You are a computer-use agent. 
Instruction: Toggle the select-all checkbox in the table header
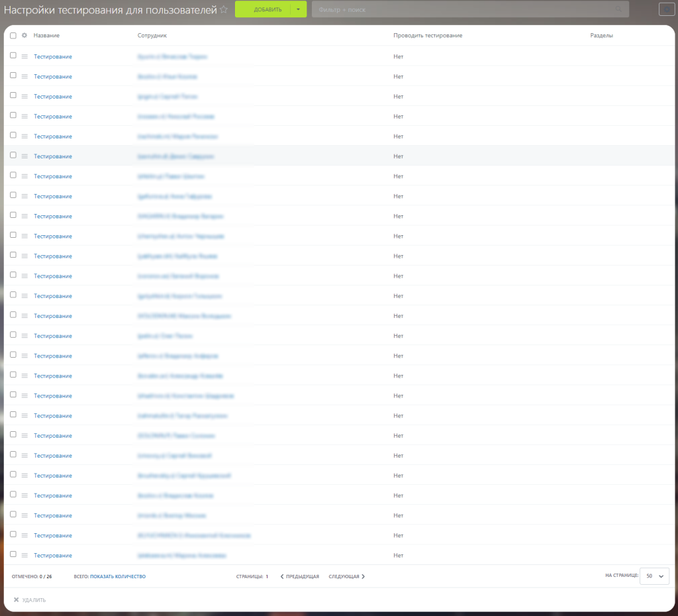[x=13, y=36]
